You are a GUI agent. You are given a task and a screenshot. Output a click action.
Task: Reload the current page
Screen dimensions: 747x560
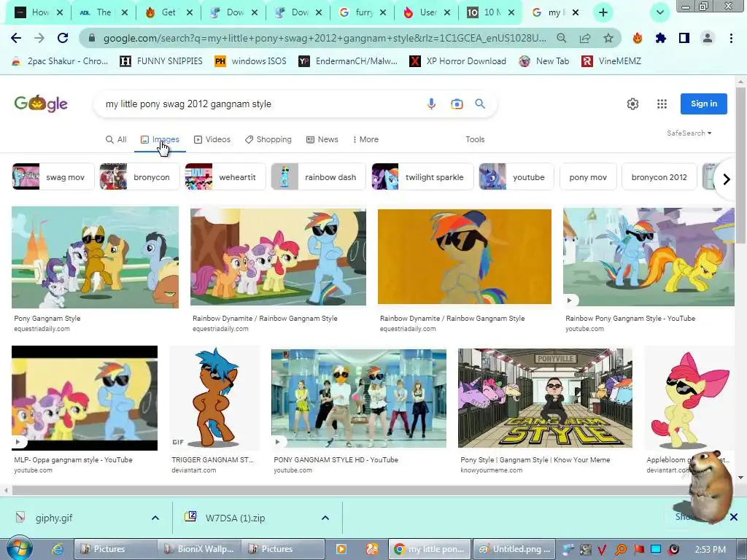(x=63, y=38)
